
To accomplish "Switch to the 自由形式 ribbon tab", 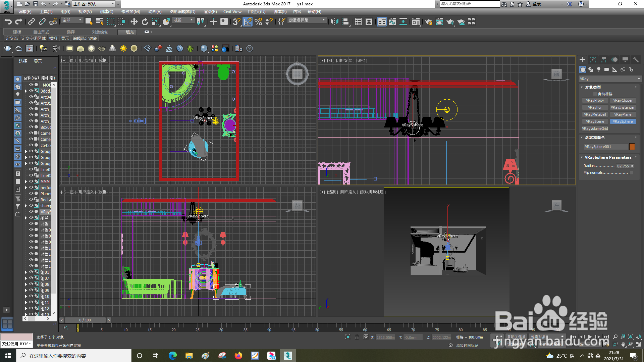I will tap(41, 32).
